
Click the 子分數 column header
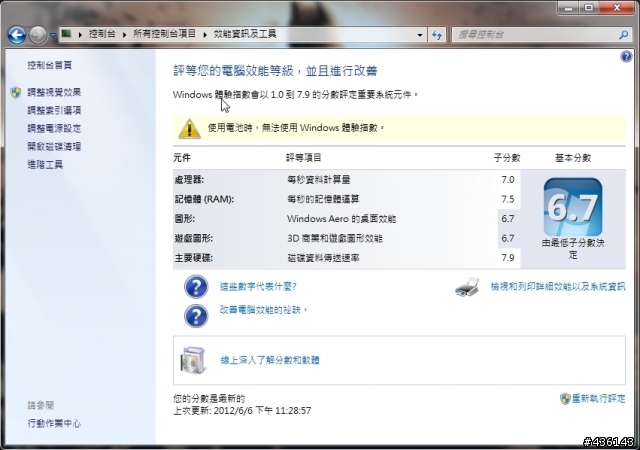click(x=507, y=158)
